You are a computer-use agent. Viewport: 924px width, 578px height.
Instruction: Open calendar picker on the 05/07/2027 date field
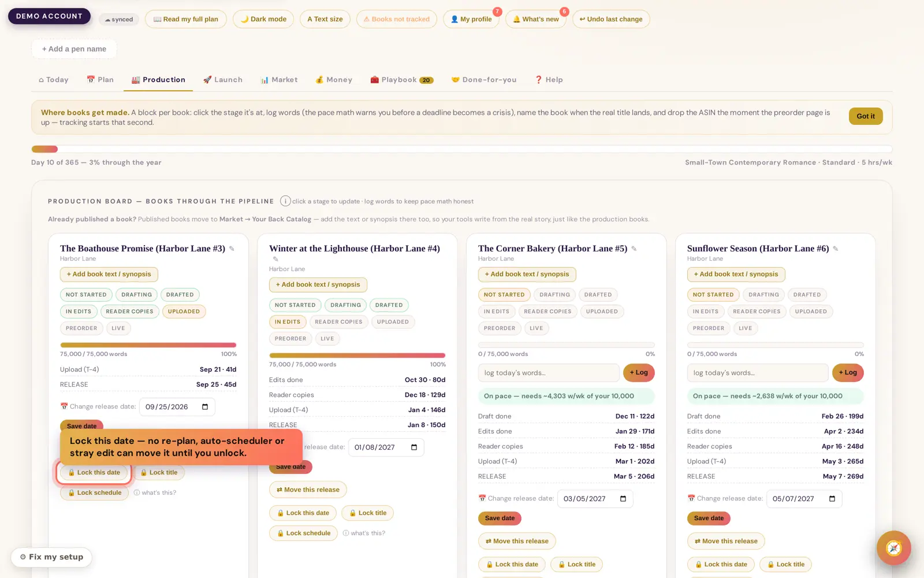832,499
